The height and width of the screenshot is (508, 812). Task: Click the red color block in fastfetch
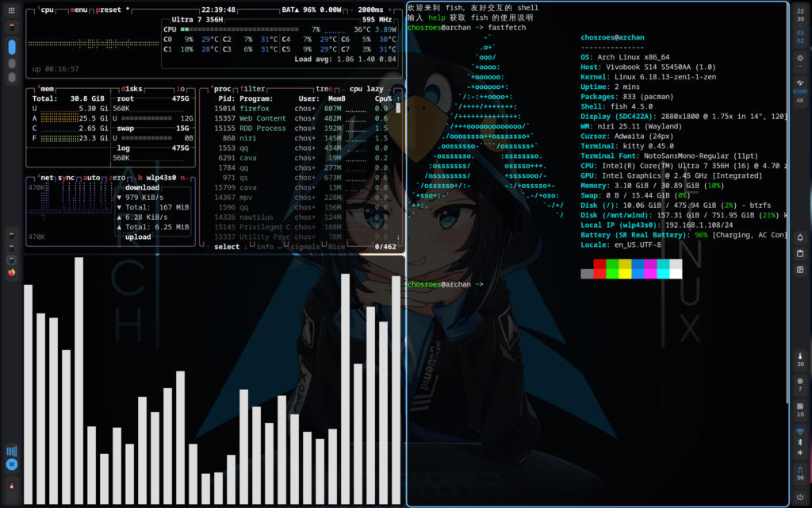pyautogui.click(x=599, y=264)
